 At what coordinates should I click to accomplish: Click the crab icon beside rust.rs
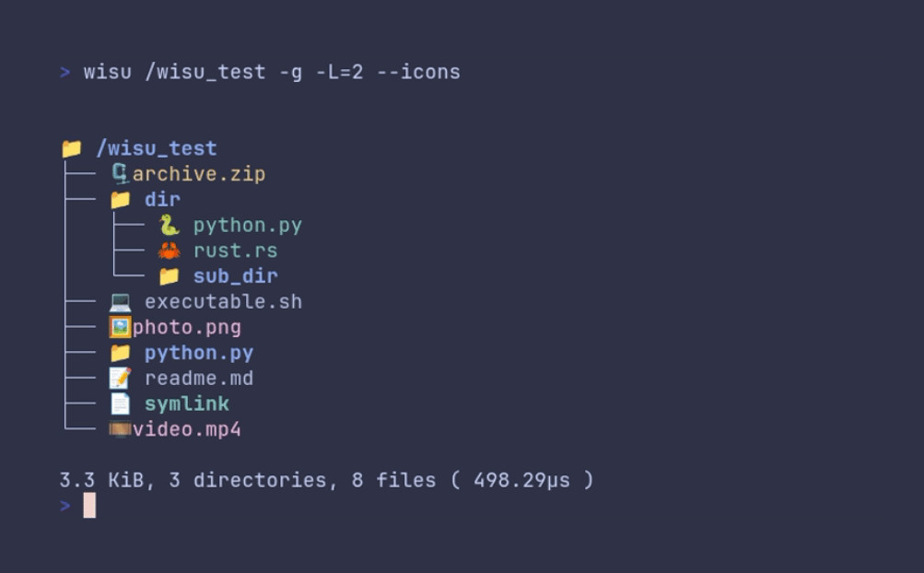(x=169, y=251)
